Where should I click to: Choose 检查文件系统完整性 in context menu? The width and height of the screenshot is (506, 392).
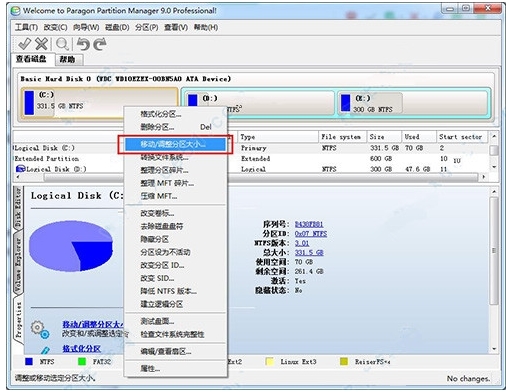point(176,334)
